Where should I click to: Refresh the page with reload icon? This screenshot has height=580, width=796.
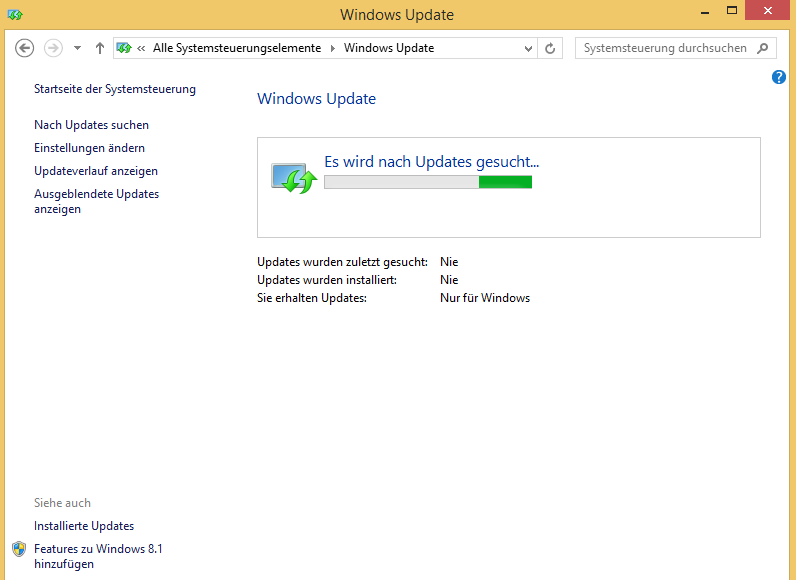[550, 48]
